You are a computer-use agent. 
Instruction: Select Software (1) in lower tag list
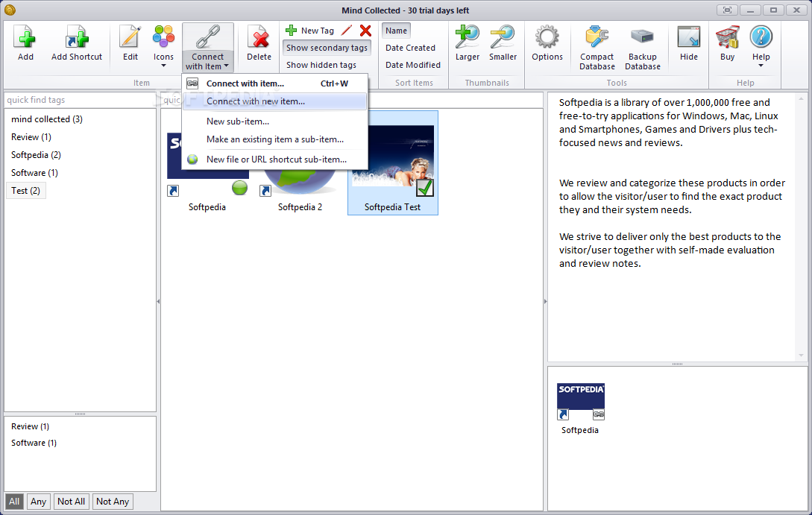pyautogui.click(x=34, y=443)
